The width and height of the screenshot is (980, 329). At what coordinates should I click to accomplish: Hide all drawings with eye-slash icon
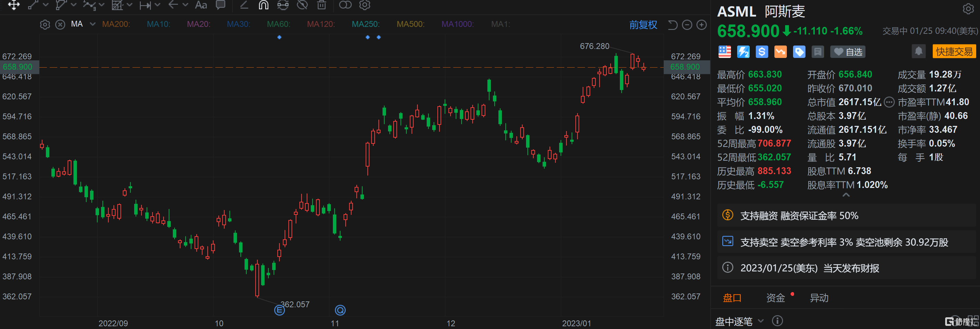click(302, 5)
